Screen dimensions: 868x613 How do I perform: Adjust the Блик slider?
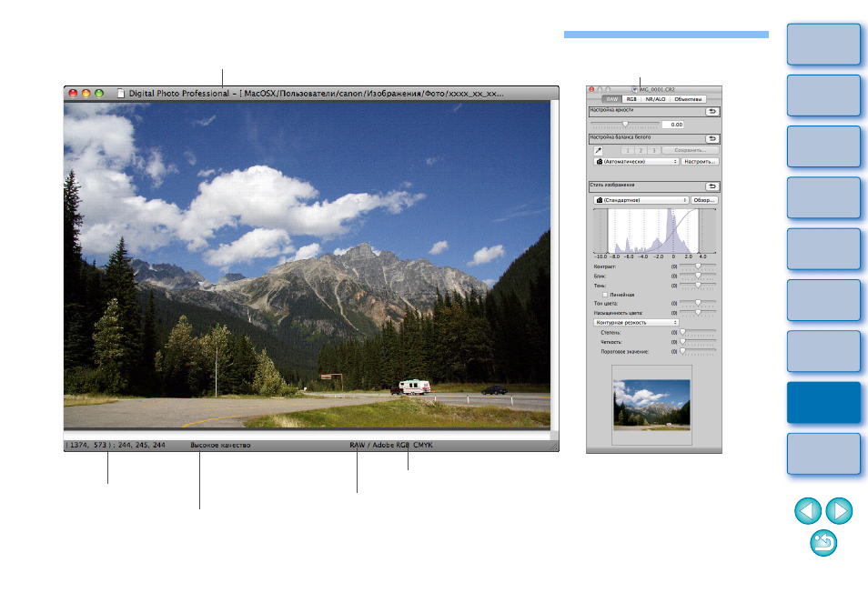point(698,276)
